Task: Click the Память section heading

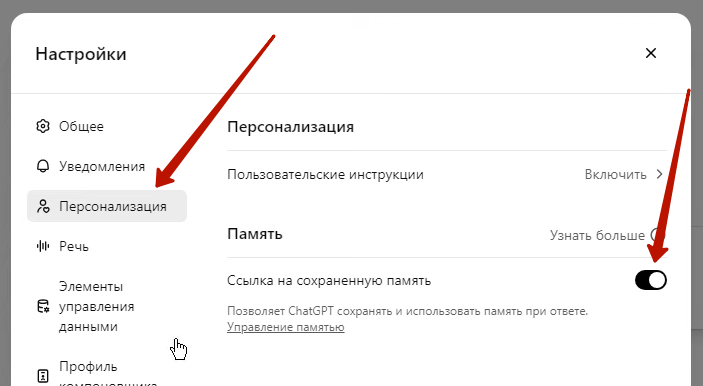Action: click(x=255, y=234)
